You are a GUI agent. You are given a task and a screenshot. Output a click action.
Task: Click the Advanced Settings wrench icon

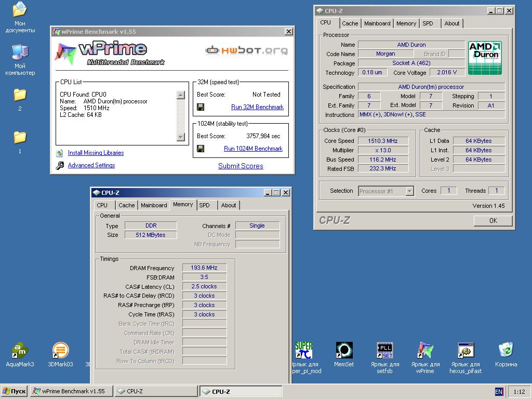click(x=60, y=166)
